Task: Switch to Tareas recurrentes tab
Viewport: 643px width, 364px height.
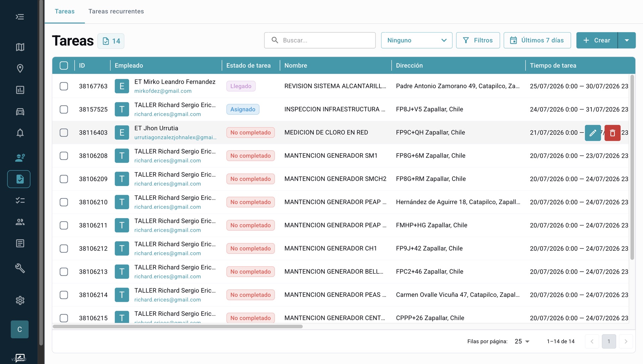Action: (116, 11)
